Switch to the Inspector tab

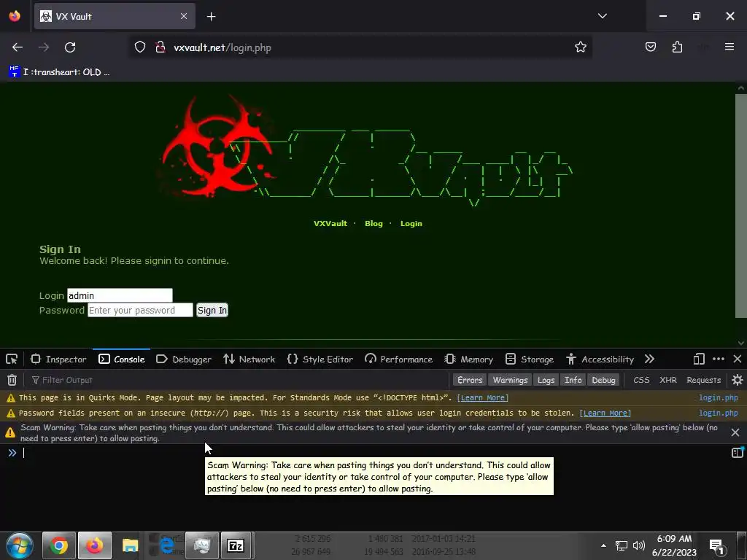58,359
